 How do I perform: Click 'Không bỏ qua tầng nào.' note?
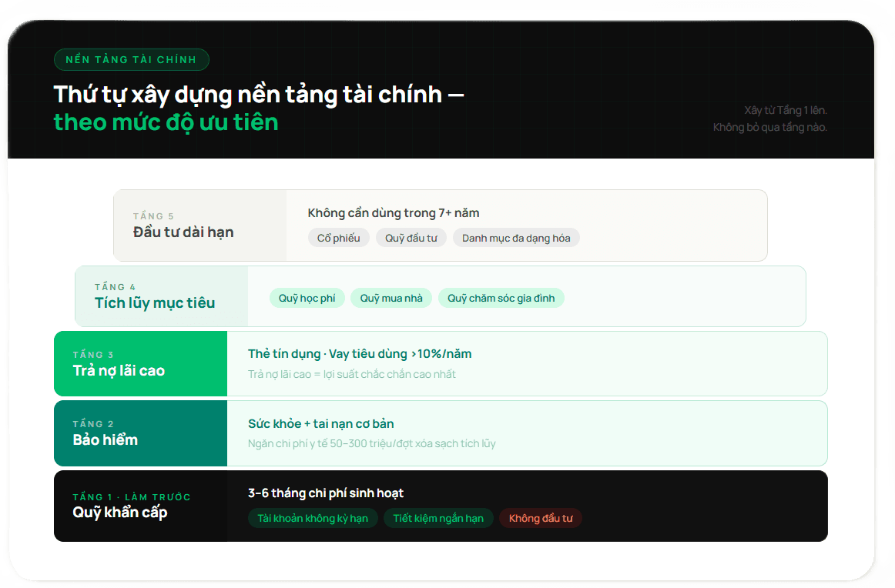tap(770, 127)
